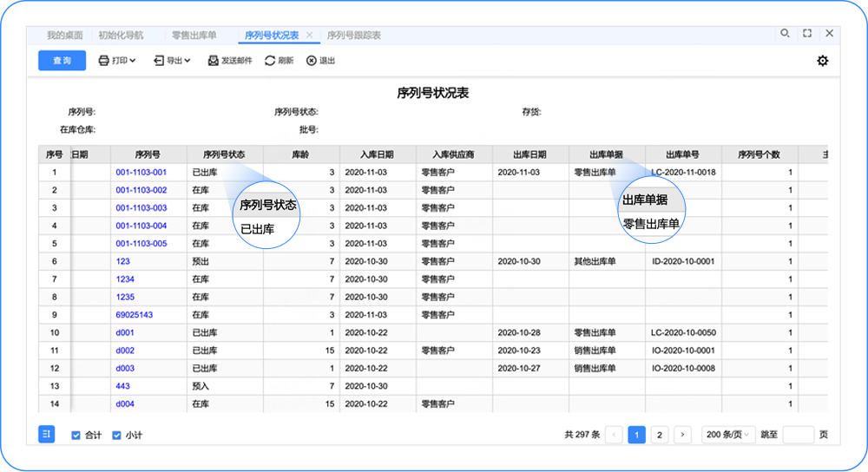
Task: Click the blue 查询 button
Action: (x=62, y=61)
